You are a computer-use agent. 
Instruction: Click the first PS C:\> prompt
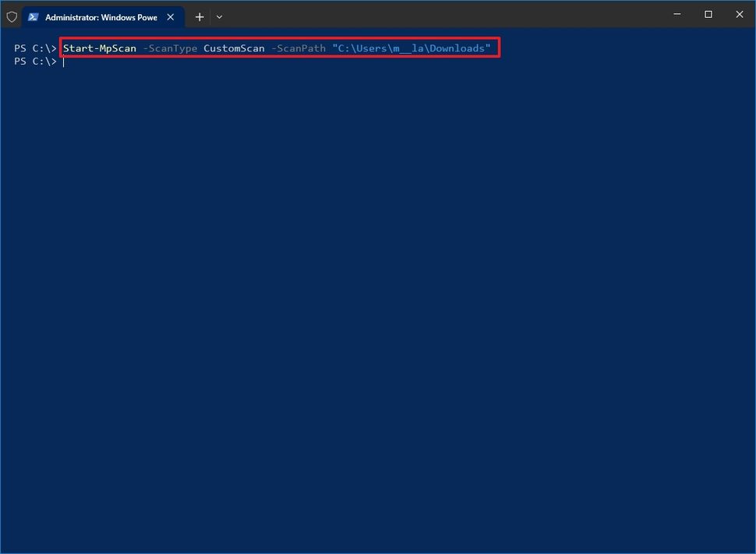click(x=35, y=48)
